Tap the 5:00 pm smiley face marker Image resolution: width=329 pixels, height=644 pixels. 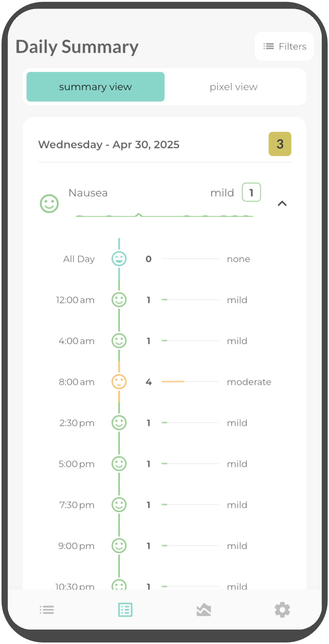click(119, 464)
